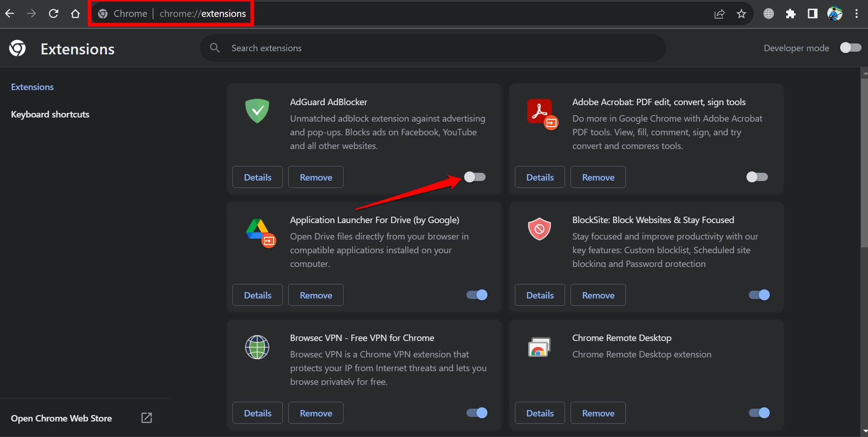This screenshot has width=868, height=437.
Task: Open Details for Browsec VPN
Action: (257, 412)
